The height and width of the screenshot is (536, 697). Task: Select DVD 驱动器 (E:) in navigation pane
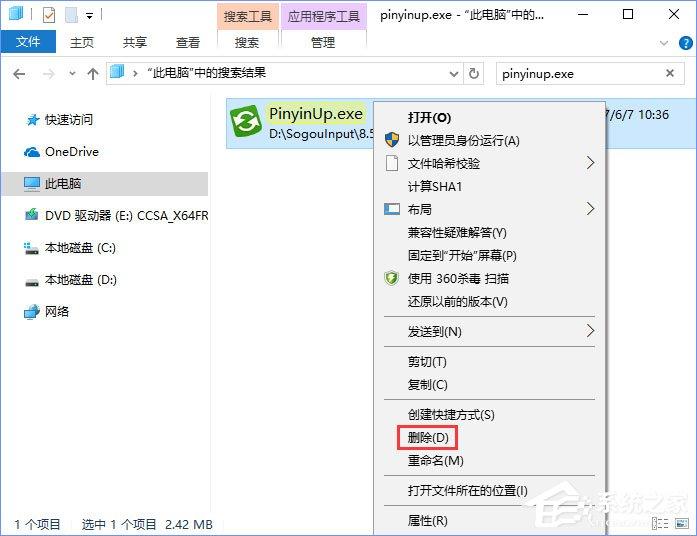pos(116,216)
